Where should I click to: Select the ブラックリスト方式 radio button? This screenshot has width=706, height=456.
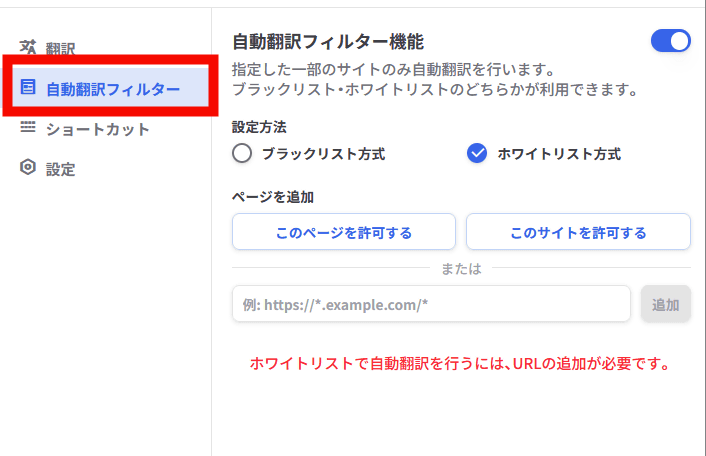[241, 154]
